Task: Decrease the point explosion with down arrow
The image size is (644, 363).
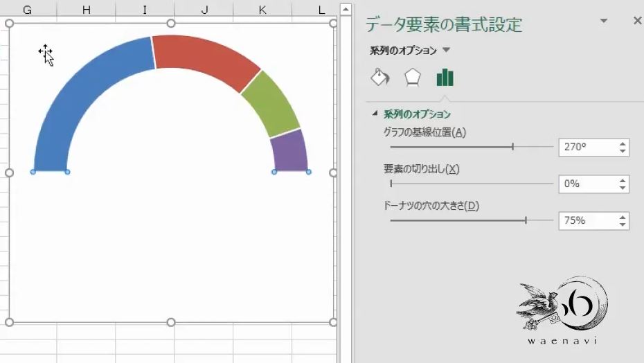Action: (x=623, y=188)
